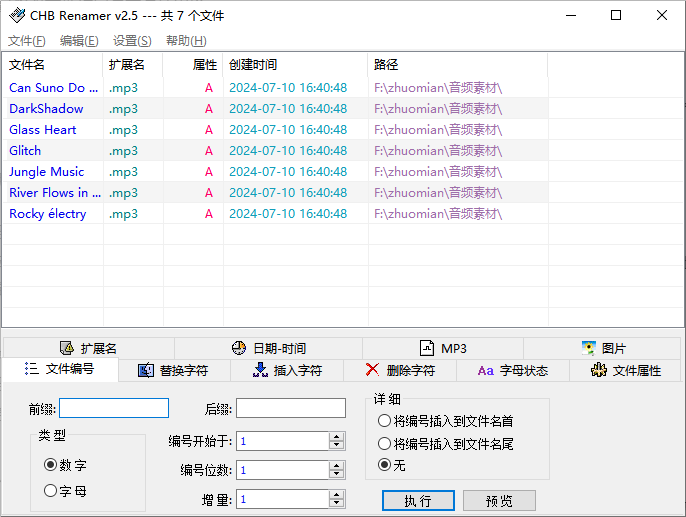Switch to the 扩展名 tab
686x517 pixels.
(x=89, y=348)
